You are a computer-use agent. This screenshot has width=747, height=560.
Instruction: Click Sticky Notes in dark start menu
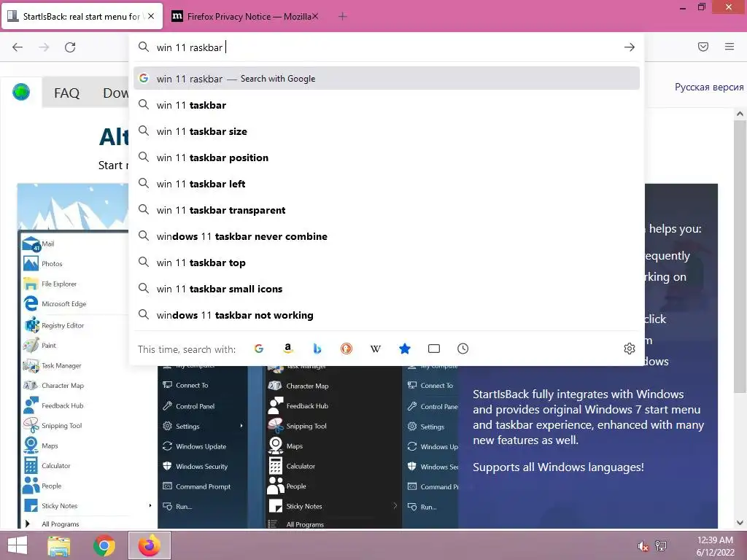click(304, 506)
